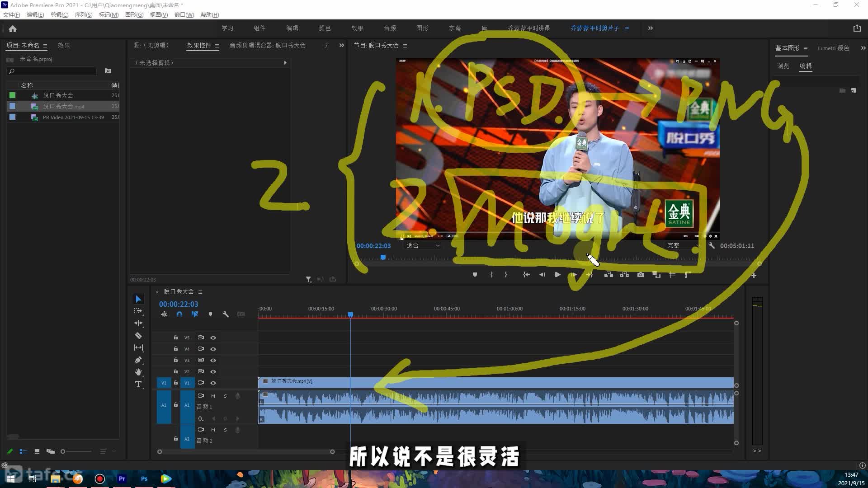This screenshot has height=488, width=868.
Task: Open 音频剪辑混合器 tab
Action: 267,45
